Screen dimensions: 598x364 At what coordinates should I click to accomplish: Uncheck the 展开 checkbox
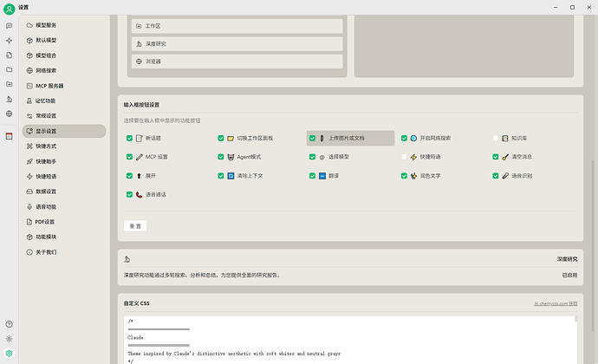point(130,176)
